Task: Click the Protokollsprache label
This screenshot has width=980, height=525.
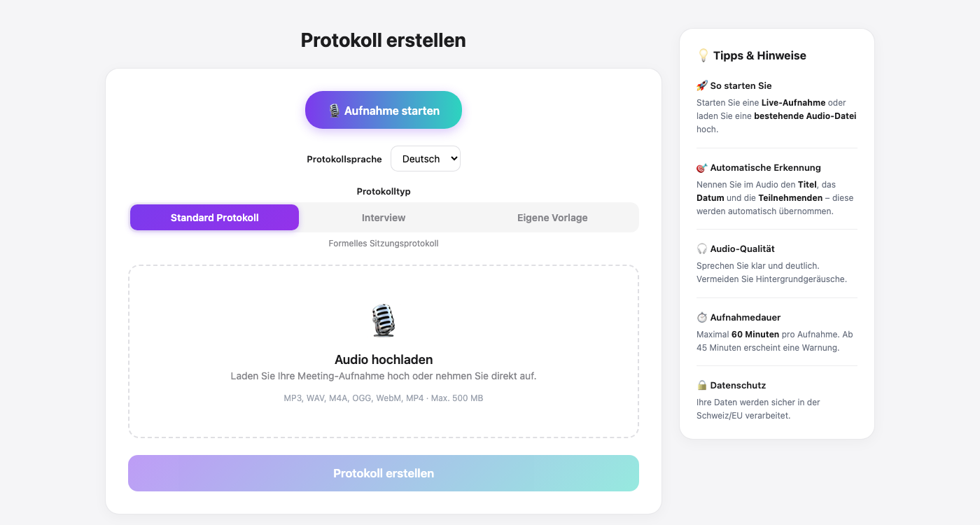Action: 344,160
